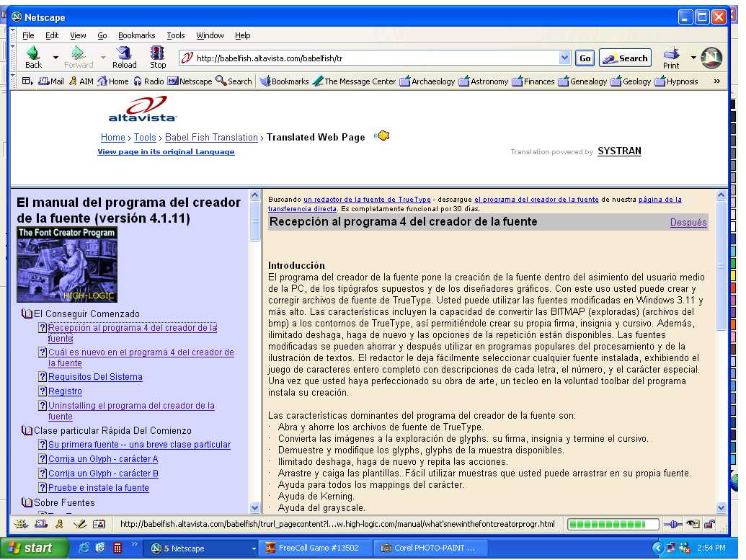Open the Netscape toolbar shortcut
The image size is (746, 560).
190,81
